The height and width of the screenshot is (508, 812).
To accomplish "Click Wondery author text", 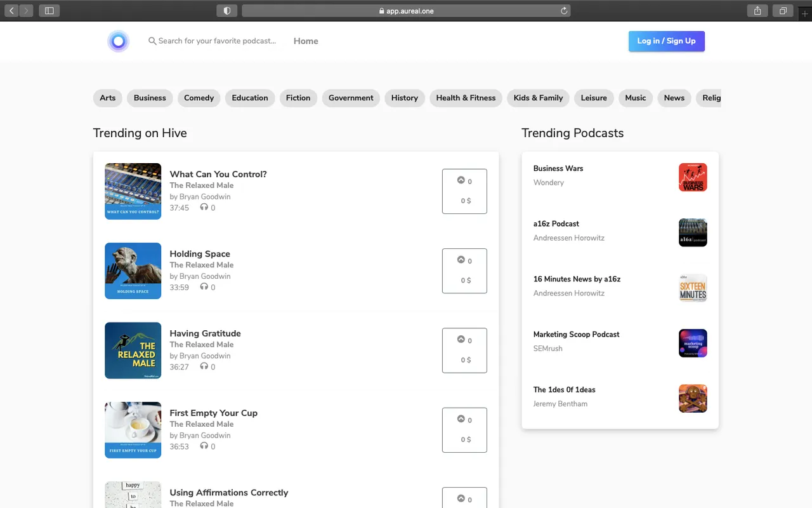I will 549,183.
